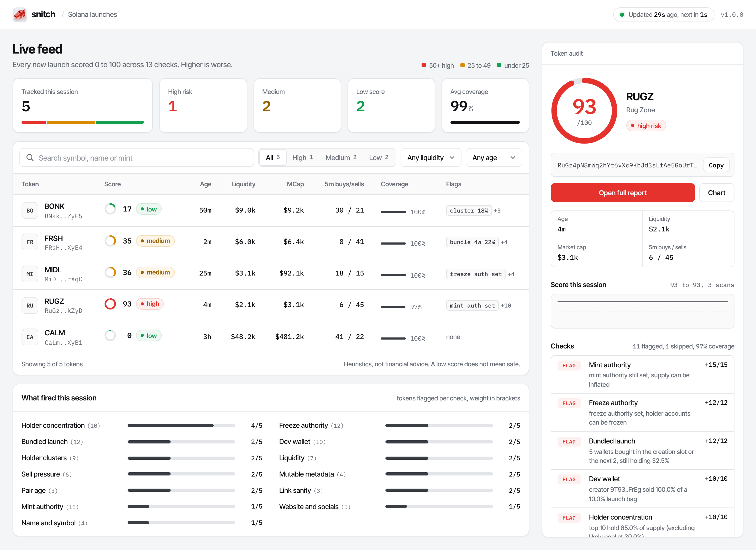Click the Score this session sparkline chart
The width and height of the screenshot is (756, 550).
(x=642, y=311)
